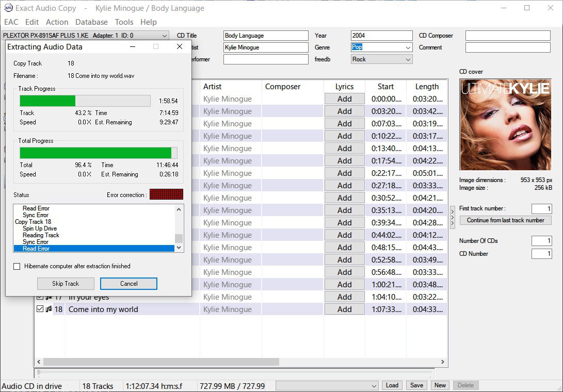
Task: Click the Save profile button
Action: pos(416,385)
